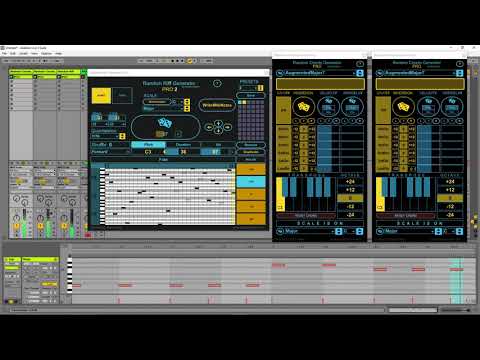This screenshot has width=480, height=360.
Task: Open Major scale dropdown in left Chords Generator
Action: 308,231
